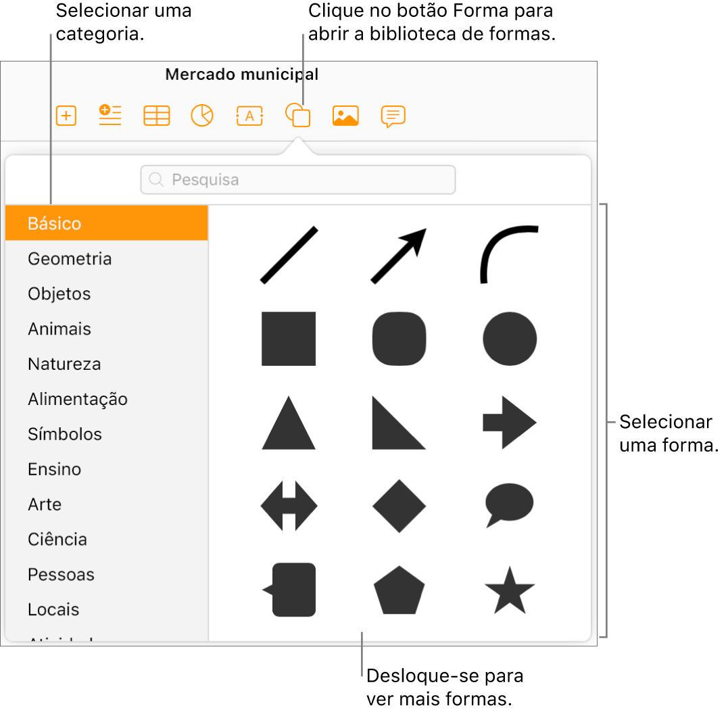Viewport: 728px width, 716px height.
Task: Insert the diamond shape
Action: click(x=399, y=506)
